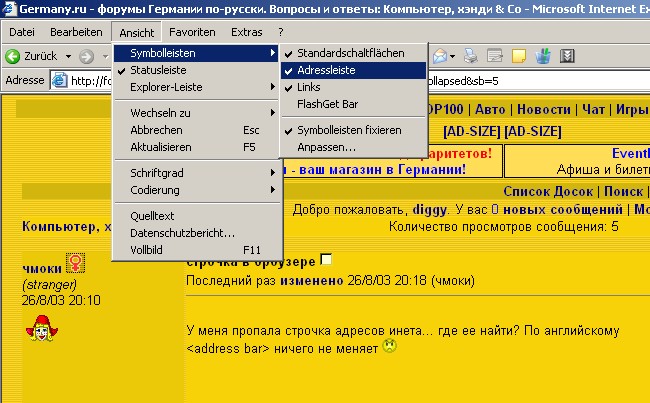Open the Favoriten menu

[x=192, y=32]
